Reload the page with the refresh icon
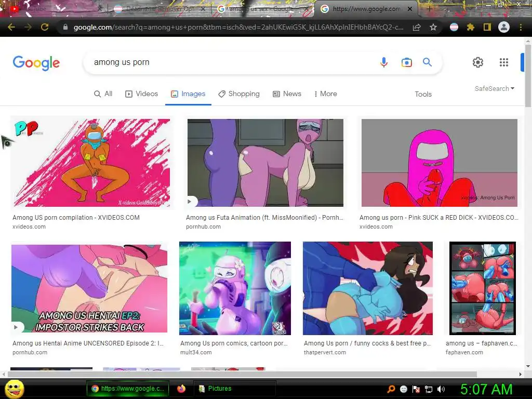 point(45,27)
